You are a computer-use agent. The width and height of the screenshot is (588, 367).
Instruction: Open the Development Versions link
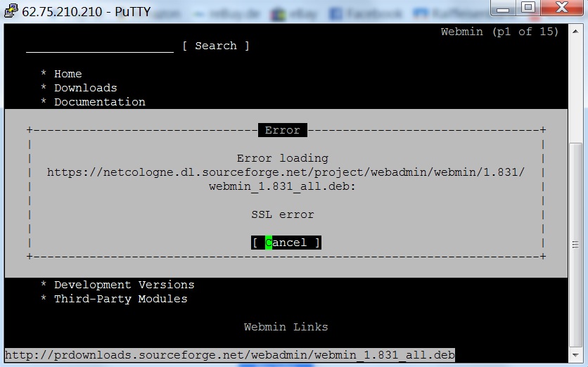click(x=124, y=285)
